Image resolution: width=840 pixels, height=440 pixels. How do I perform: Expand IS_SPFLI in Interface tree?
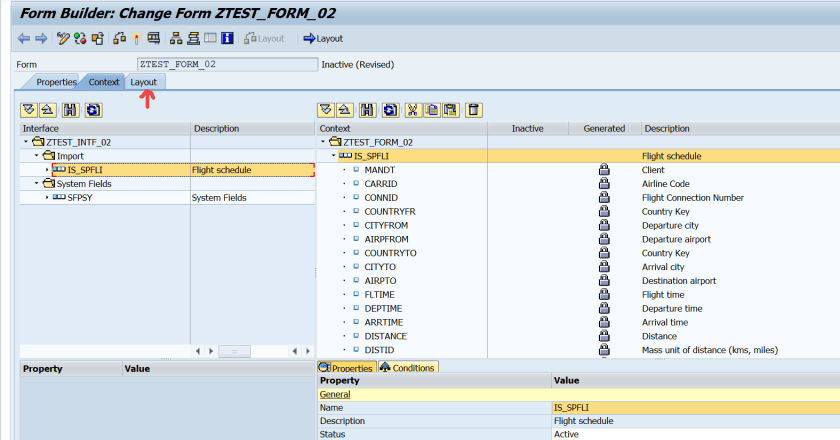point(47,170)
